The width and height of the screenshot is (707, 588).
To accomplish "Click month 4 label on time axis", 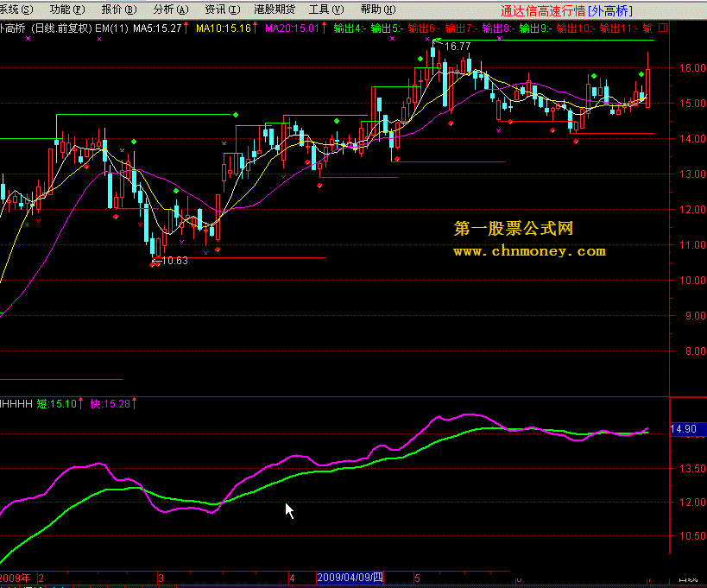I will click(x=292, y=579).
